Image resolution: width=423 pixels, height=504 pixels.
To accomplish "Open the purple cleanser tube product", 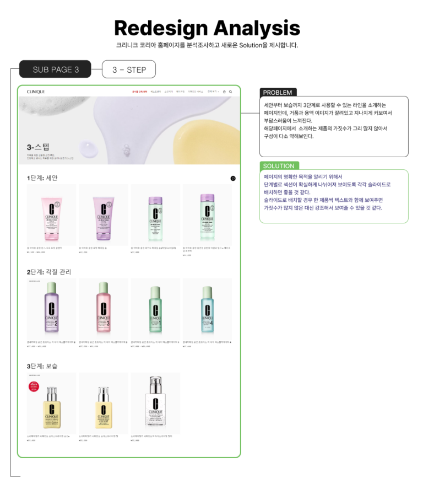I will tap(104, 215).
